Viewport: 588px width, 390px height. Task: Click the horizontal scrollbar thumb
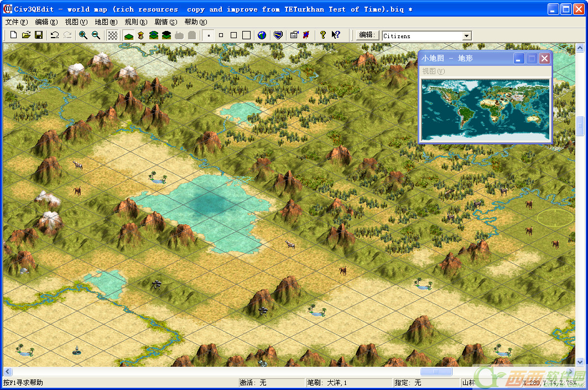pos(436,372)
